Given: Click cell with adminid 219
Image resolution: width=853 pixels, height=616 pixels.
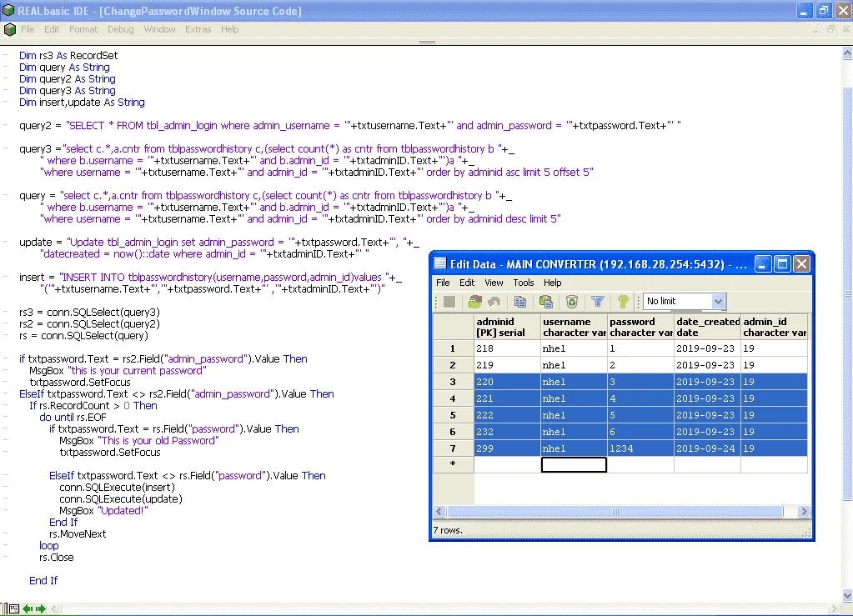Looking at the screenshot, I should tap(507, 365).
